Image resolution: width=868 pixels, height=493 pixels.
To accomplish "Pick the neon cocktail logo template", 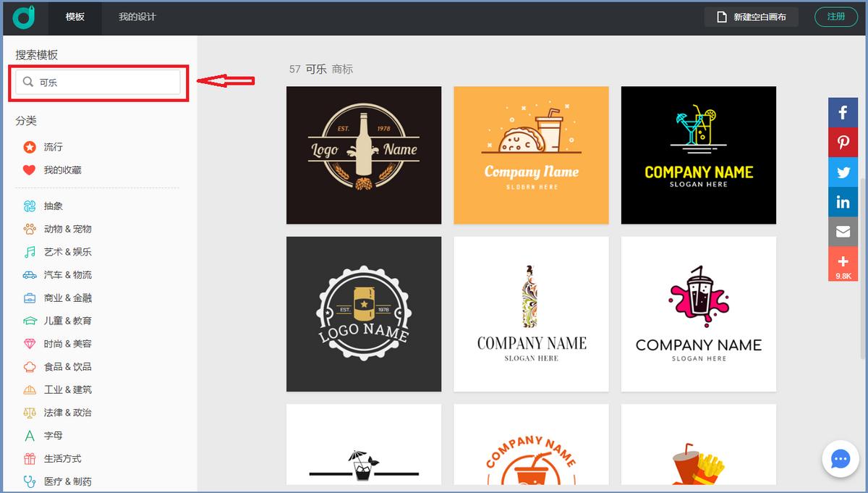I will tap(698, 155).
